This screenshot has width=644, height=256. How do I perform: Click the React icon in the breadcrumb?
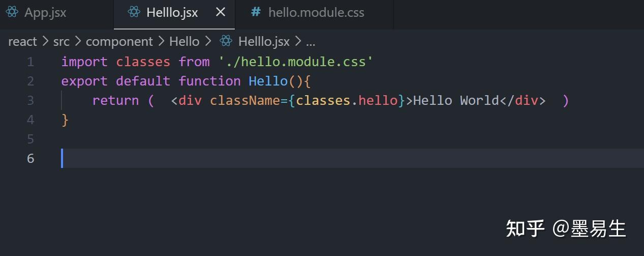point(226,41)
